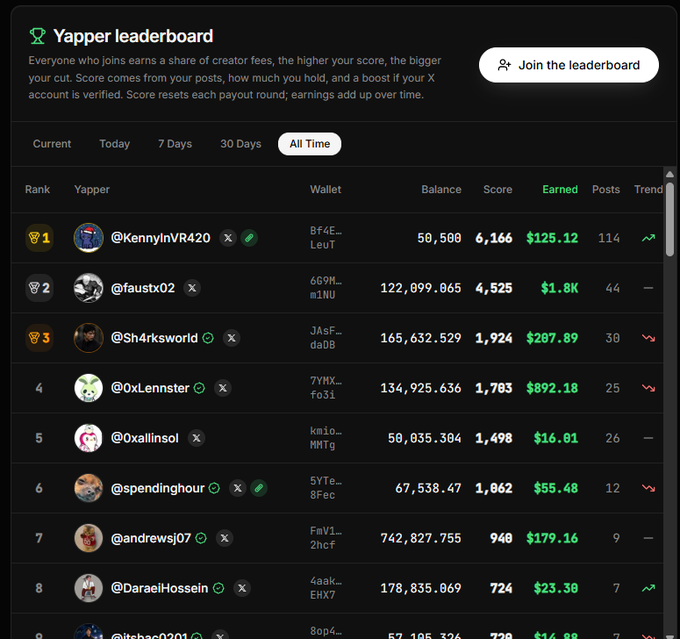
Task: Open the X profile icon for @spendinghour
Action: pyautogui.click(x=238, y=488)
